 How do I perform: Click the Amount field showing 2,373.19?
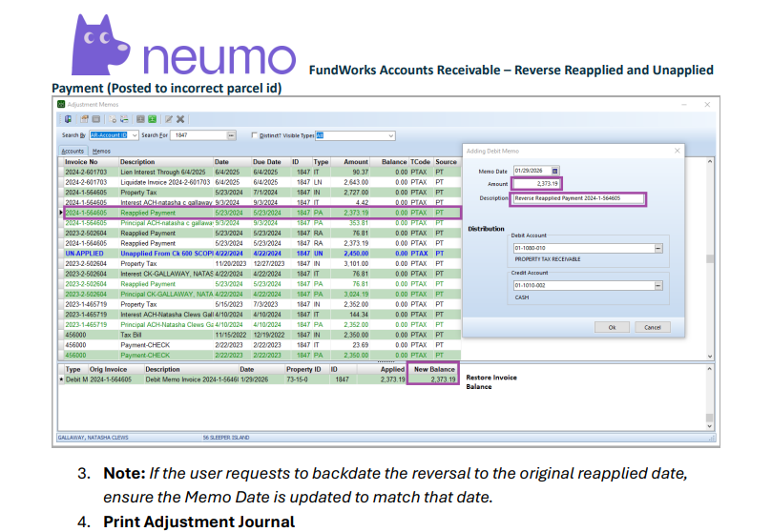pos(537,183)
